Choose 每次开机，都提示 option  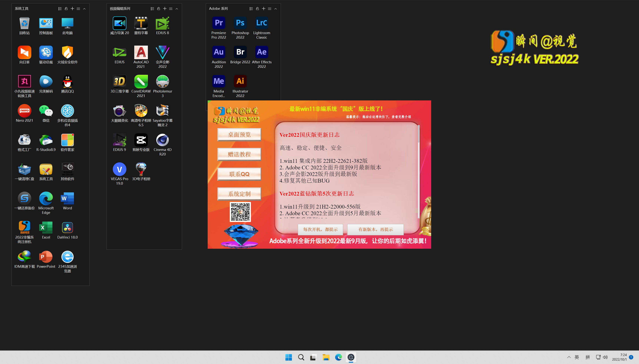[320, 229]
